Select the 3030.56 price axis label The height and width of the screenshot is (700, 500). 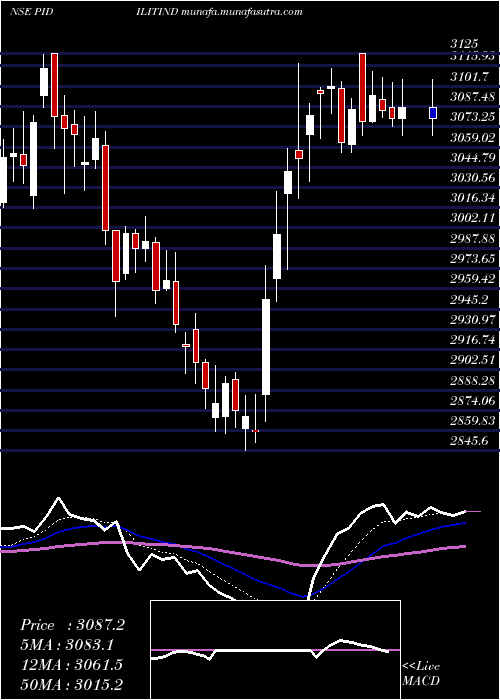472,178
